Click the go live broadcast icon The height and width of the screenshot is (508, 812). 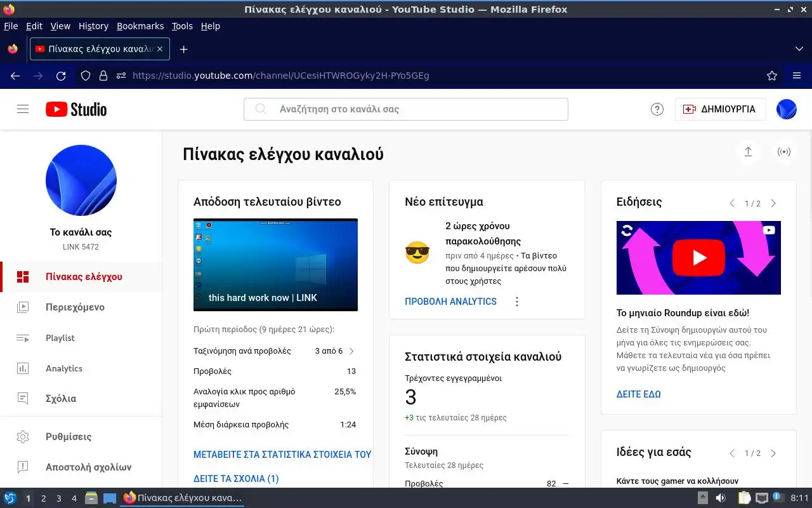pos(785,152)
